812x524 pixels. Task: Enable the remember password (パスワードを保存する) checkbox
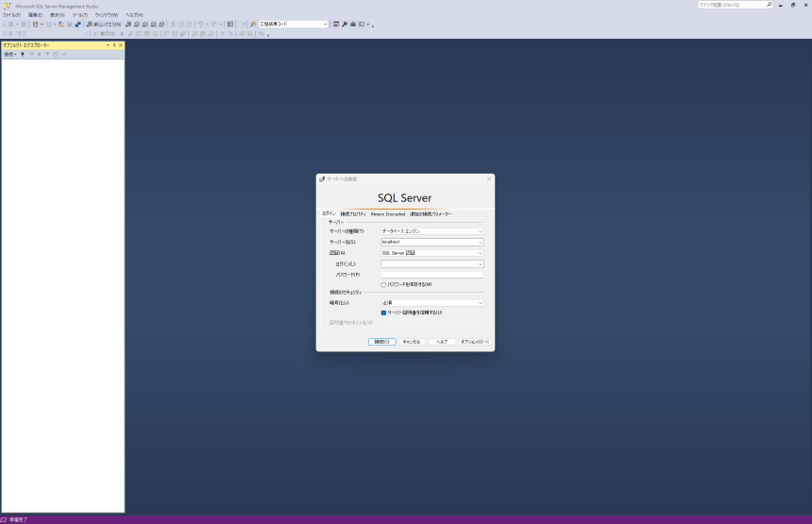pos(383,284)
